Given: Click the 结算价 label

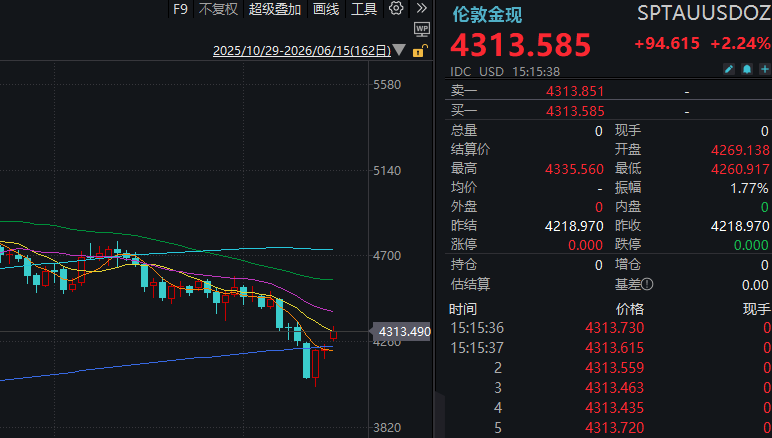Looking at the screenshot, I should 470,150.
